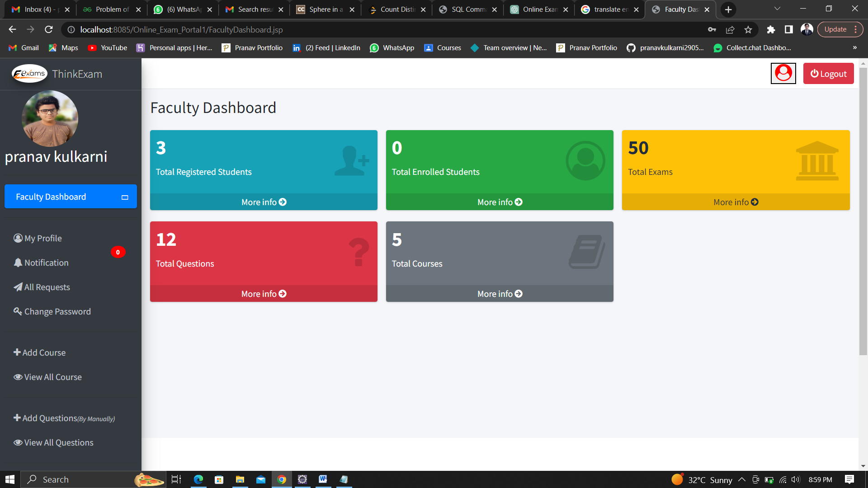This screenshot has height=488, width=868.
Task: Open More info on Total Registered Students
Action: pos(264,202)
